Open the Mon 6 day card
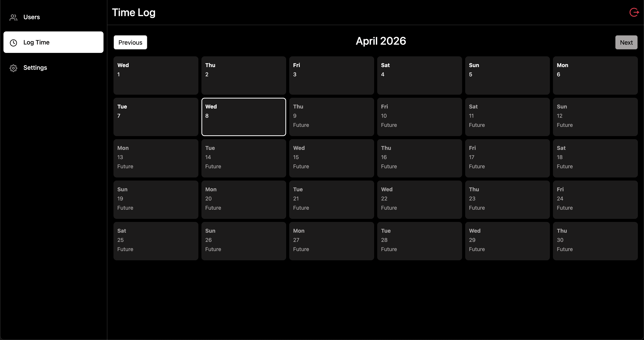Viewport: 644px width, 340px height. coord(595,76)
